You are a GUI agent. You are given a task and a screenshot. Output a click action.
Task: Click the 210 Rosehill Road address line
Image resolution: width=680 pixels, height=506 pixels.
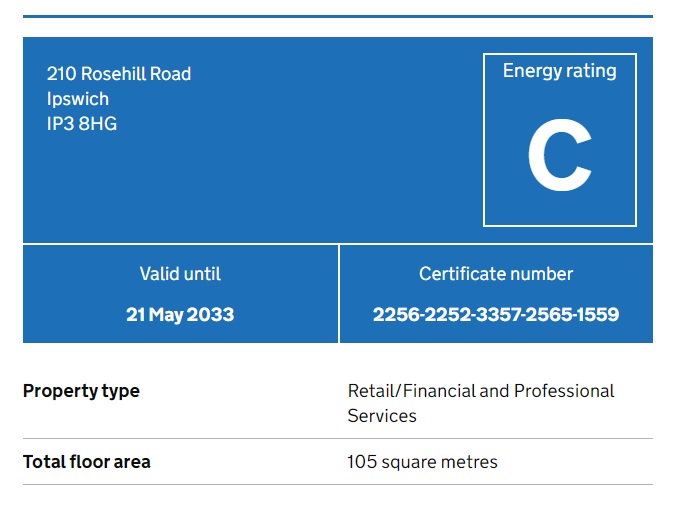pos(119,74)
